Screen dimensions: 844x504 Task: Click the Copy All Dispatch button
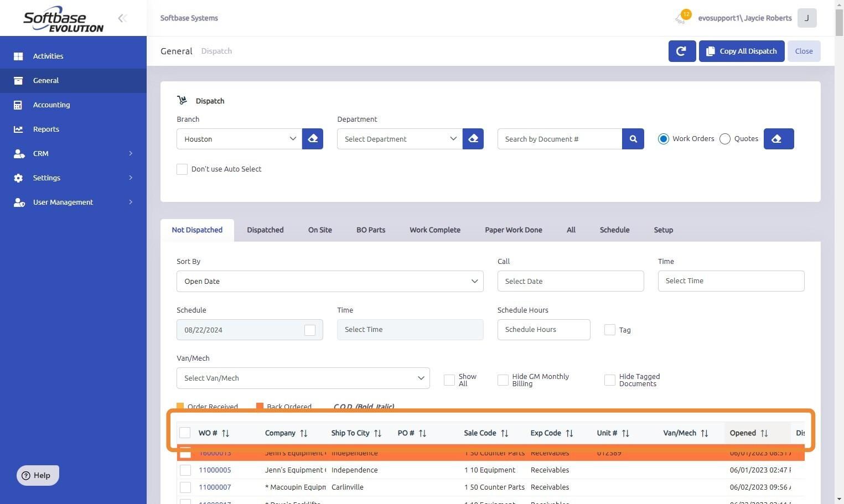pos(742,51)
